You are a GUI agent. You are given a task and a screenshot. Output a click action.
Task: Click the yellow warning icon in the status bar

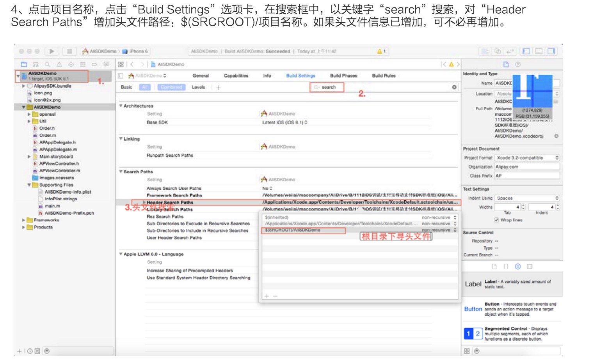(x=380, y=51)
